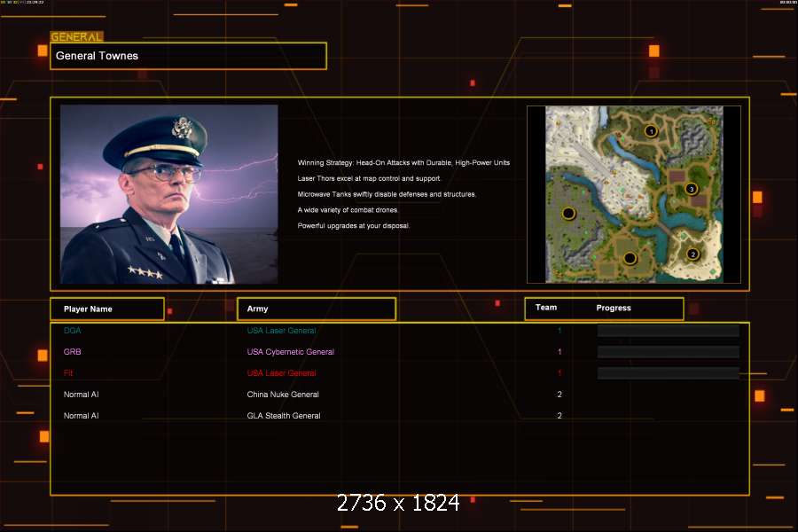
Task: Click the combat drones description line
Action: click(348, 210)
